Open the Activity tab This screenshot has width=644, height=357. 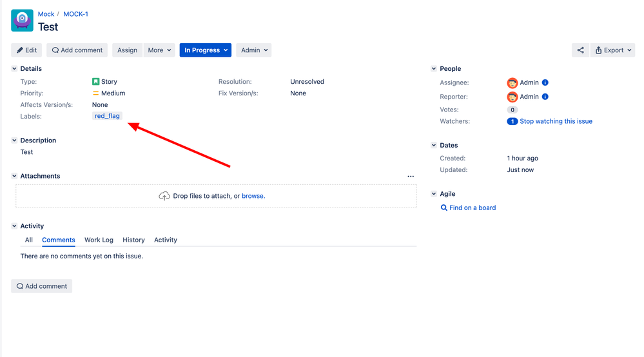point(166,240)
